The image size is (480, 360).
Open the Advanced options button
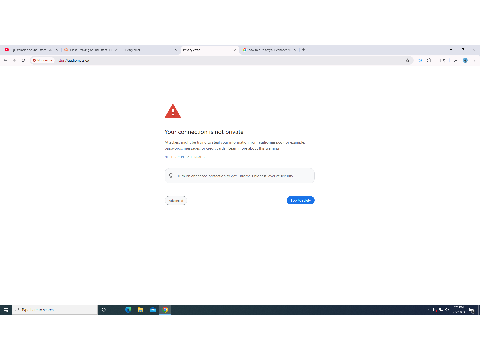176,200
